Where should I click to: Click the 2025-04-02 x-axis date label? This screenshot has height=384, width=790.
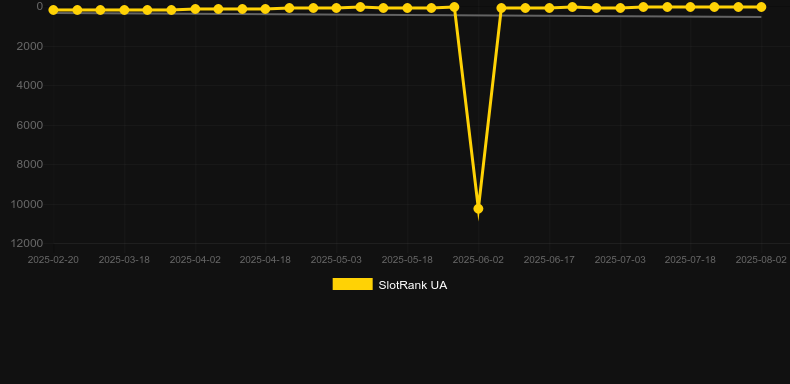(195, 260)
